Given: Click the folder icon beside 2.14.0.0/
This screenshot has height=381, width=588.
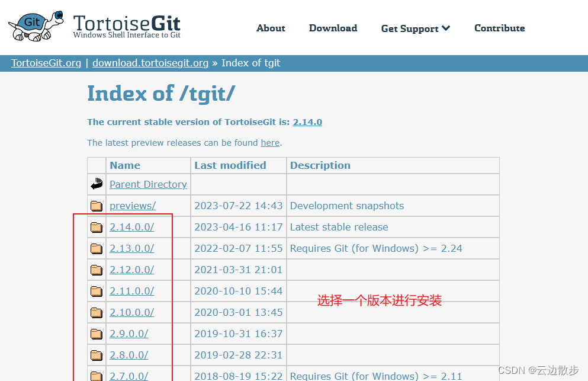Looking at the screenshot, I should click(97, 227).
